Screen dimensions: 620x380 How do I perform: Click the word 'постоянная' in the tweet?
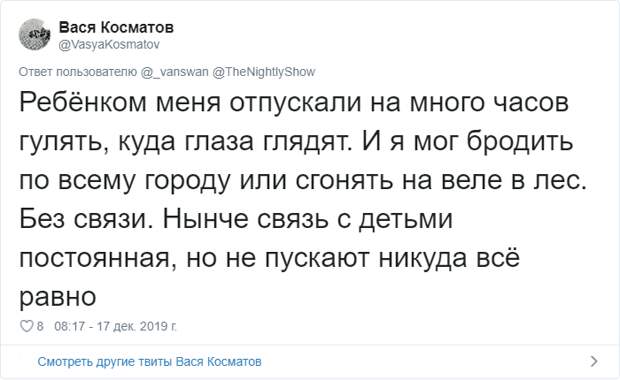[x=95, y=258]
